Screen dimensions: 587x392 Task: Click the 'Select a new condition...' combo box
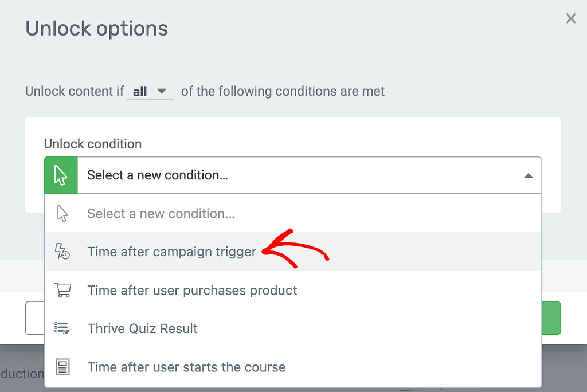point(293,175)
